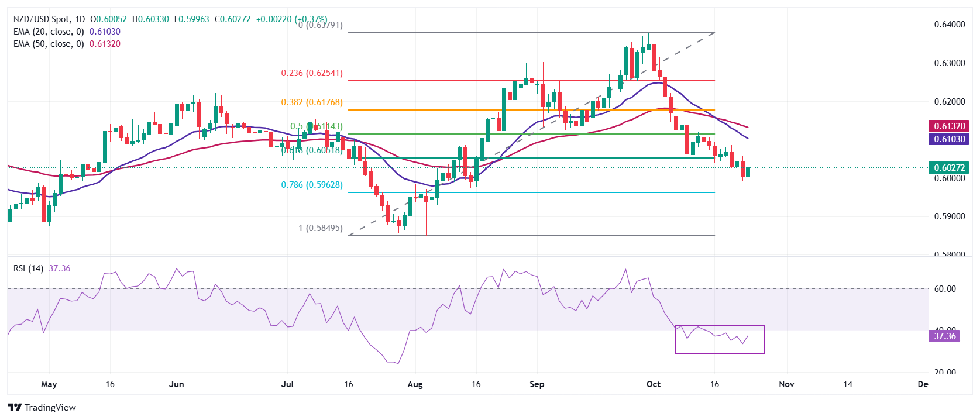Click the 0.382 (0.61768) Fibonacci label
980x420 pixels.
(312, 102)
